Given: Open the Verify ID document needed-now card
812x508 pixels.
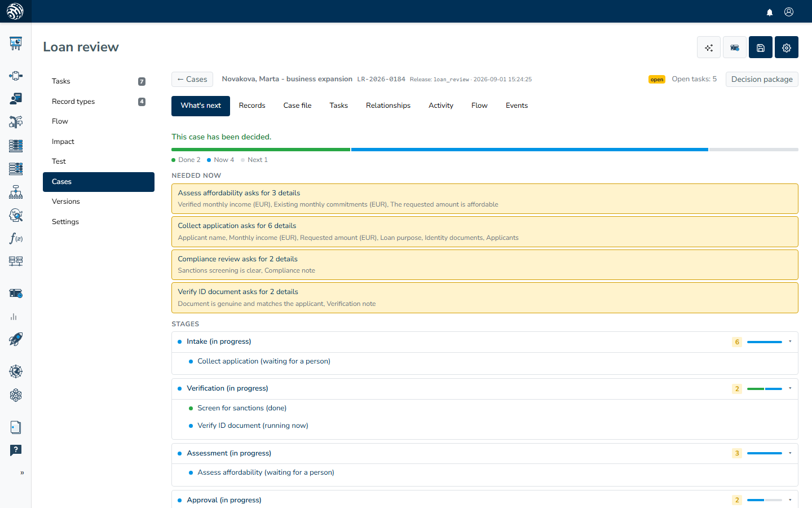Looking at the screenshot, I should click(x=485, y=297).
